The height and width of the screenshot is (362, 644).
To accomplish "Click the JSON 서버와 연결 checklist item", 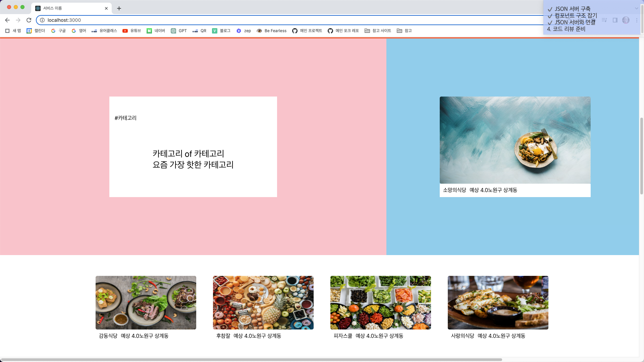I will pyautogui.click(x=572, y=22).
